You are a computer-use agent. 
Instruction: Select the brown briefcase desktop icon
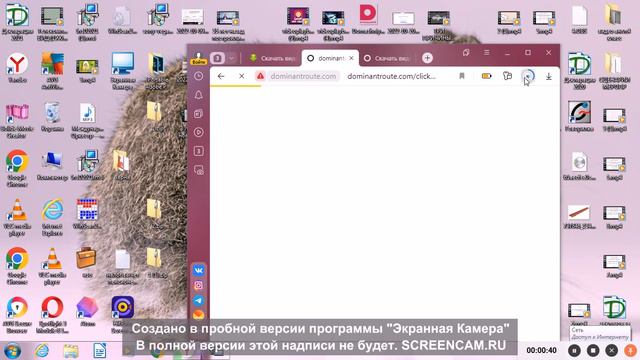pos(87,262)
